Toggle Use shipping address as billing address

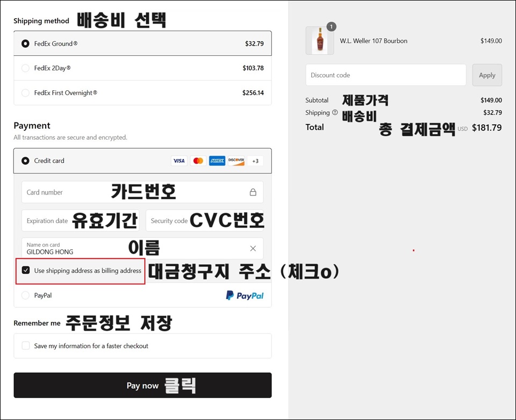point(26,270)
